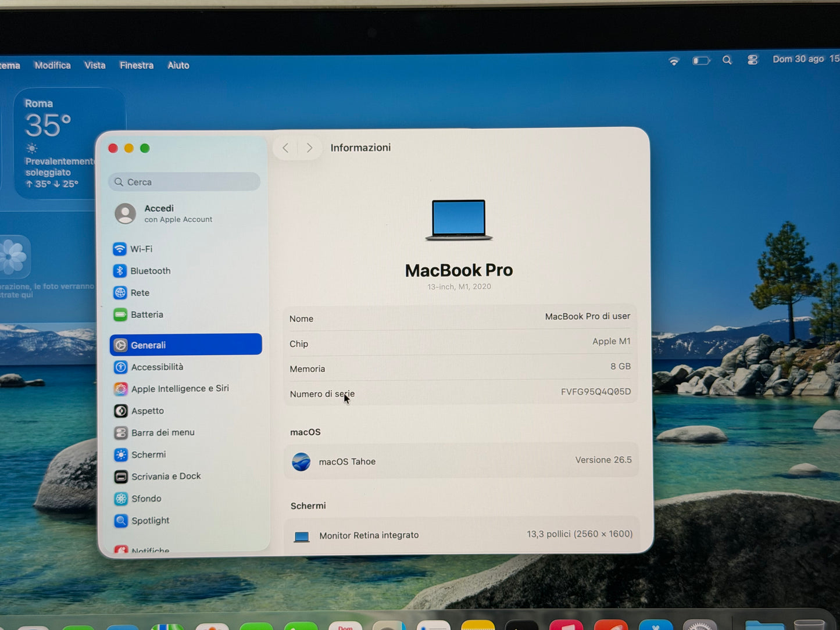
Task: Open Spotlight search from the menu bar
Action: [727, 60]
